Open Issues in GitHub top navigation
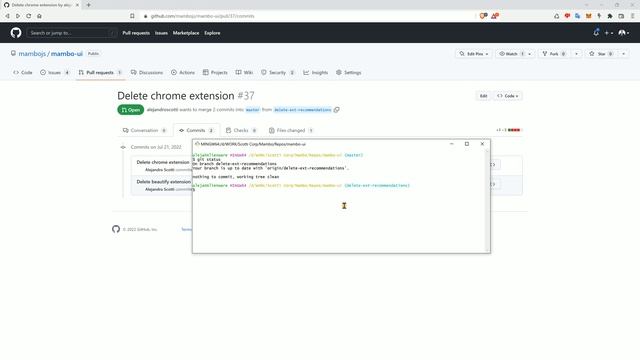The width and height of the screenshot is (640, 360). coord(161,33)
